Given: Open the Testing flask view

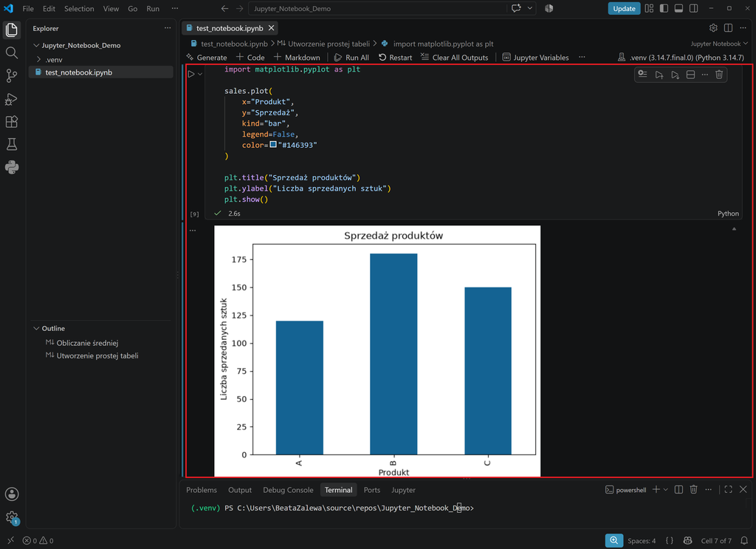Looking at the screenshot, I should [x=12, y=144].
